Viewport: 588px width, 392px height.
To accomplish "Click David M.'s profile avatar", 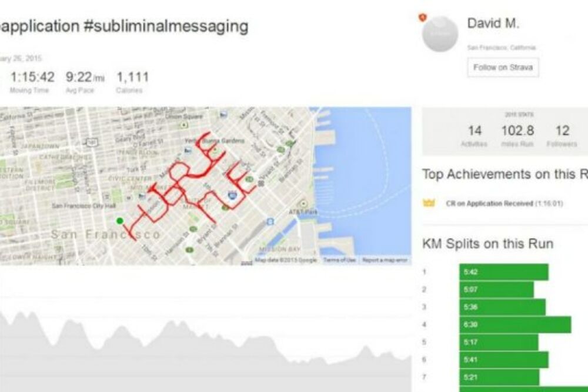I will (x=440, y=34).
